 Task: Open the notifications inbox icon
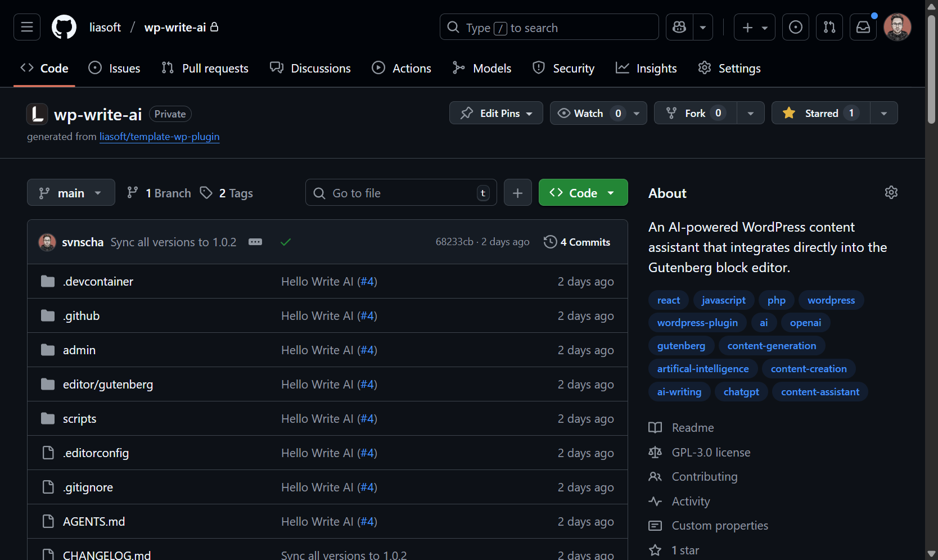(863, 27)
